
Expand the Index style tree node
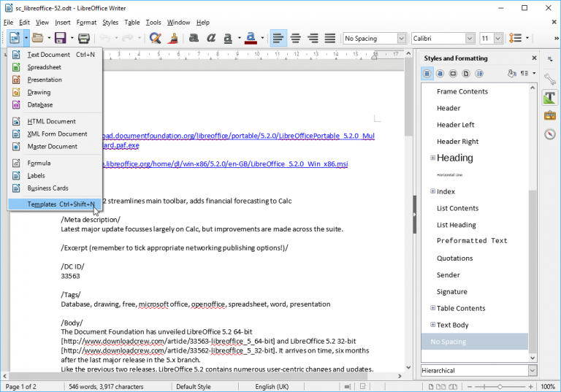(x=432, y=191)
